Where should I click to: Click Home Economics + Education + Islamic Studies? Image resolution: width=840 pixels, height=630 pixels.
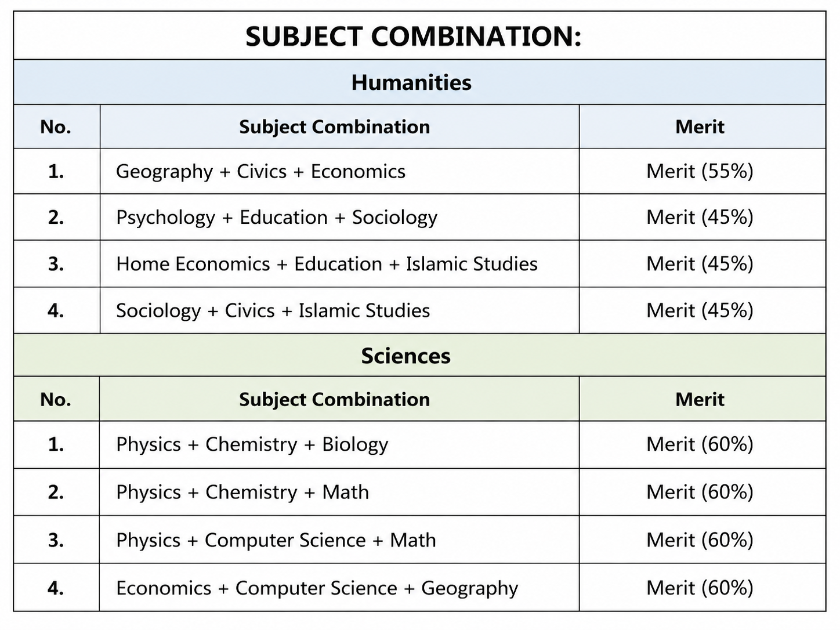(x=327, y=264)
